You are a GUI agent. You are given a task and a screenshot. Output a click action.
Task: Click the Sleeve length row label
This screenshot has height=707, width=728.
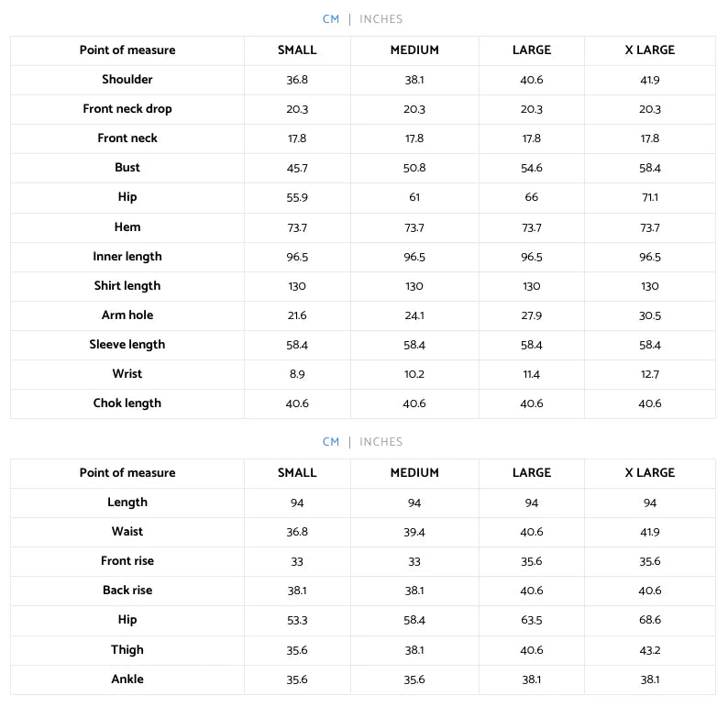(x=127, y=345)
